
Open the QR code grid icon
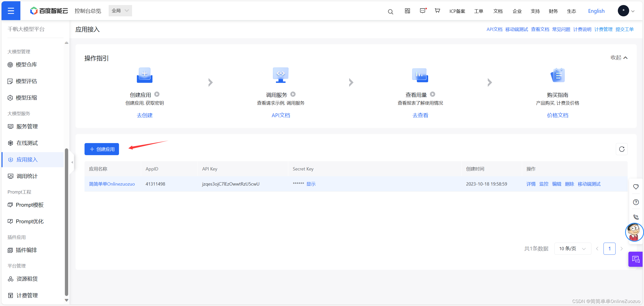[x=408, y=11]
